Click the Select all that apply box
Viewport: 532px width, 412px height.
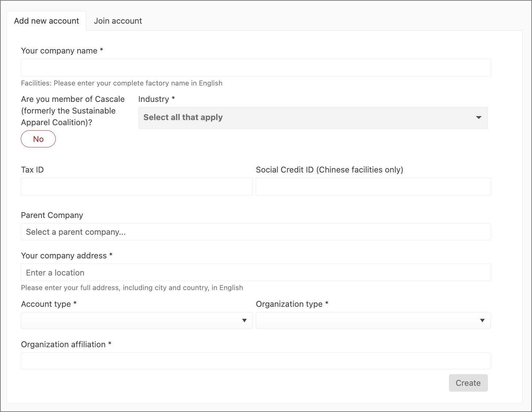pos(313,118)
